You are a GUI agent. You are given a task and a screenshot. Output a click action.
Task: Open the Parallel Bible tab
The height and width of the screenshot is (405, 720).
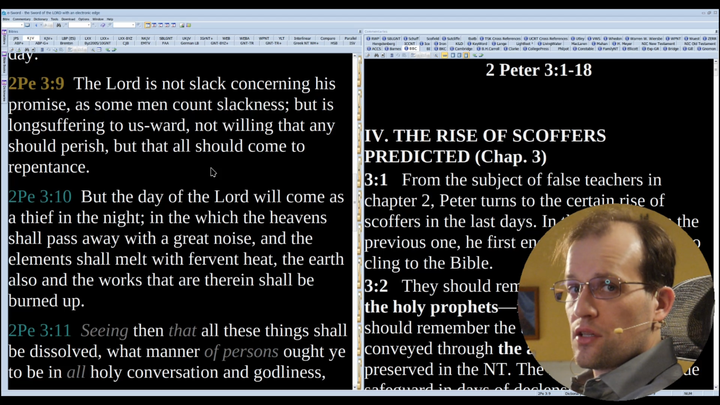pyautogui.click(x=350, y=39)
